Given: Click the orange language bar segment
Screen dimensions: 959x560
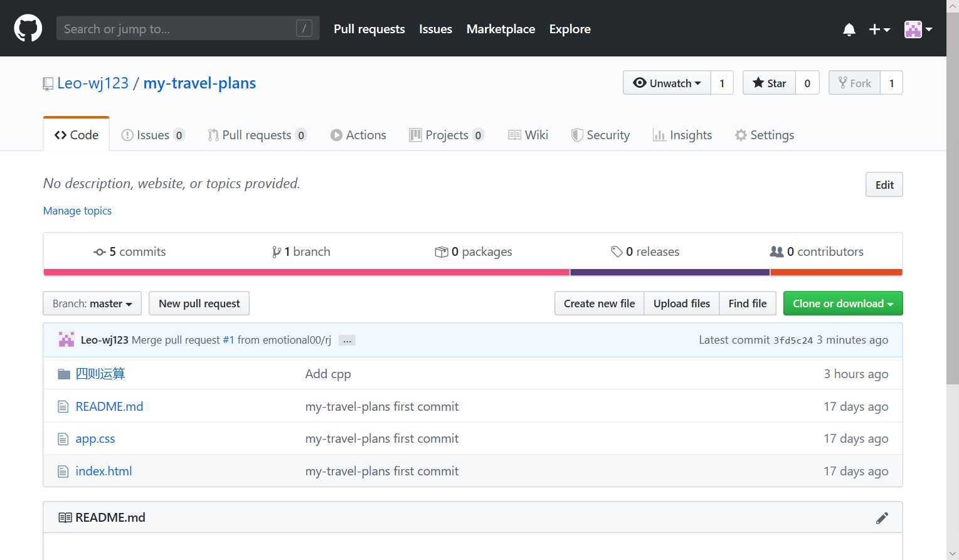Looking at the screenshot, I should (836, 272).
